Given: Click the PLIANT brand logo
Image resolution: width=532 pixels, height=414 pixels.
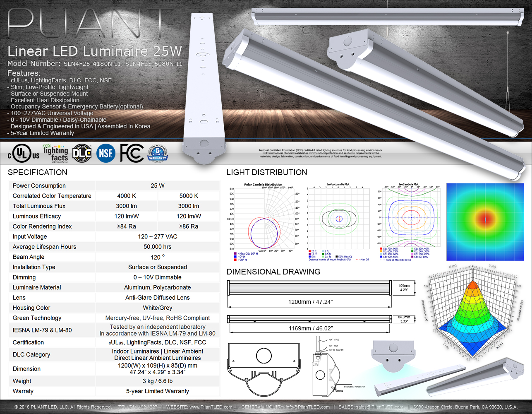Looking at the screenshot, I should 89,24.
